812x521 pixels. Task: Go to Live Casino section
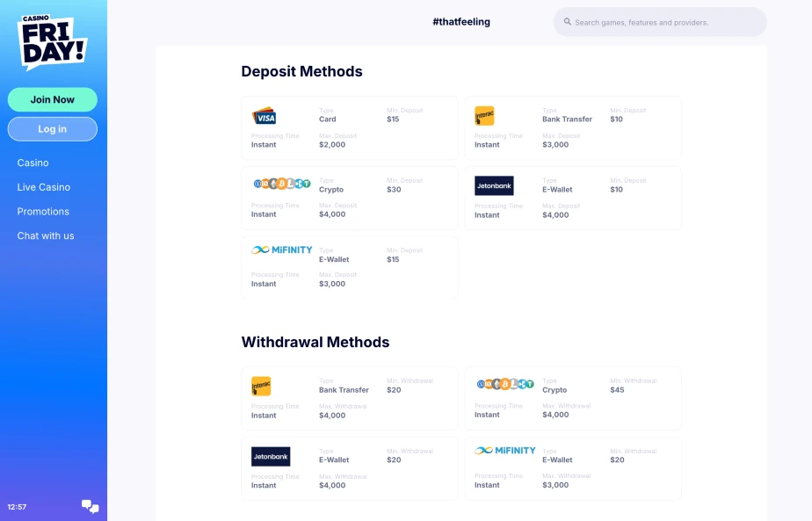pos(44,187)
